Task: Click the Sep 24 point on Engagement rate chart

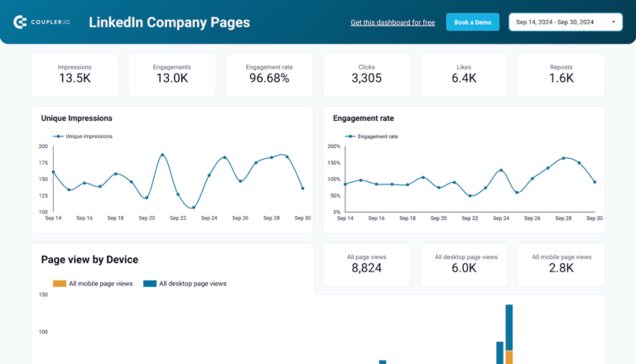Action: coord(501,170)
